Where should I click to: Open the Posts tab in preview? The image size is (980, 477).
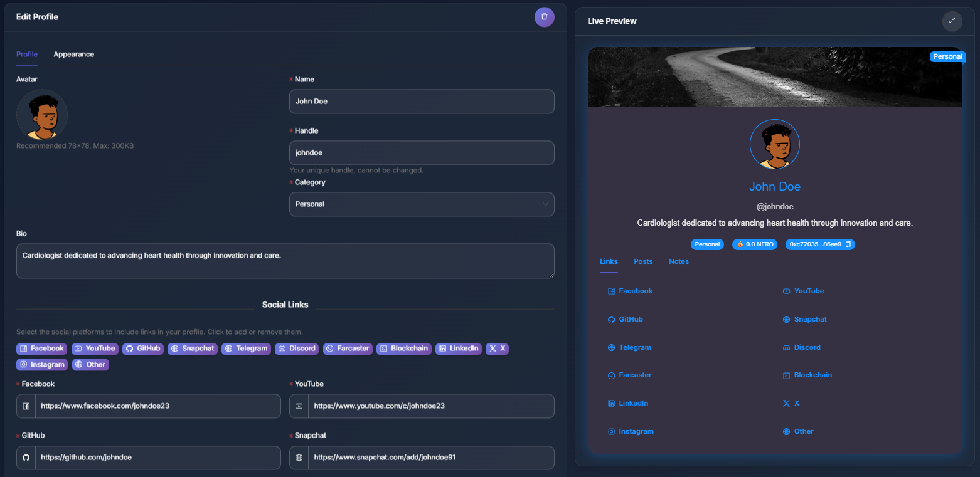coord(643,261)
